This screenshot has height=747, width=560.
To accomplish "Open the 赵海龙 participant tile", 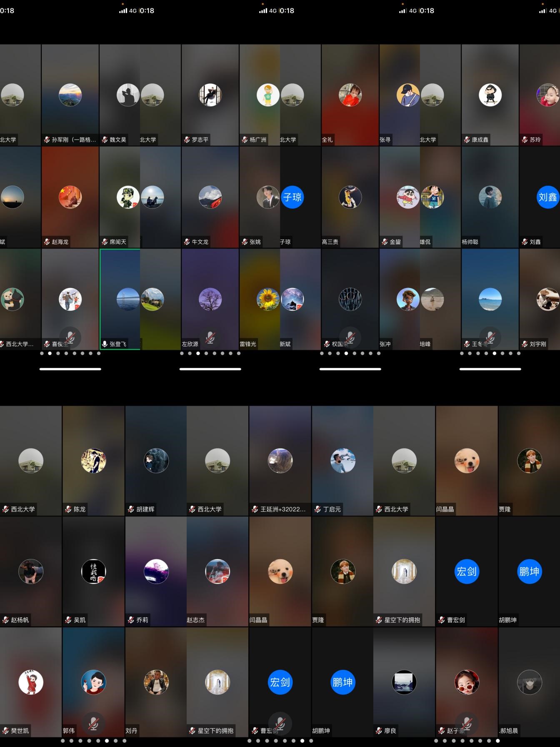I will (x=70, y=197).
